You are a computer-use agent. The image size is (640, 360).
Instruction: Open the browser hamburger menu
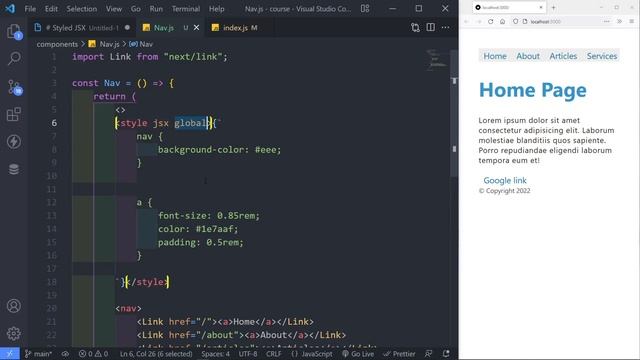pyautogui.click(x=631, y=22)
